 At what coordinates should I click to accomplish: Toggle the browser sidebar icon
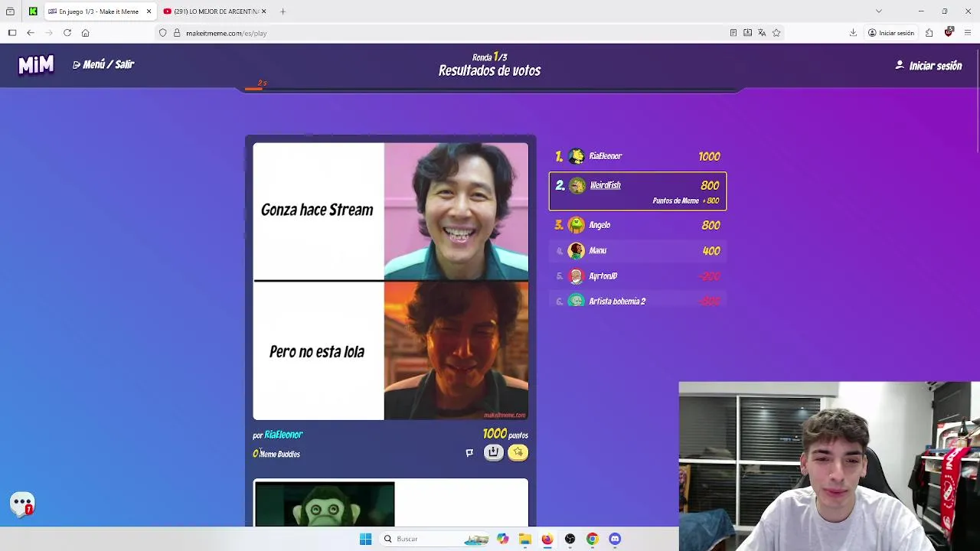[12, 33]
